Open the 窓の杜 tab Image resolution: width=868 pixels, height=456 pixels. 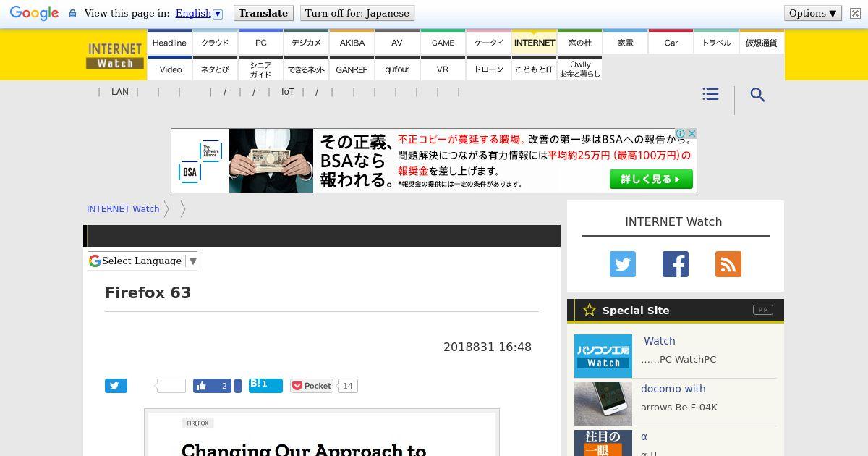pyautogui.click(x=579, y=43)
